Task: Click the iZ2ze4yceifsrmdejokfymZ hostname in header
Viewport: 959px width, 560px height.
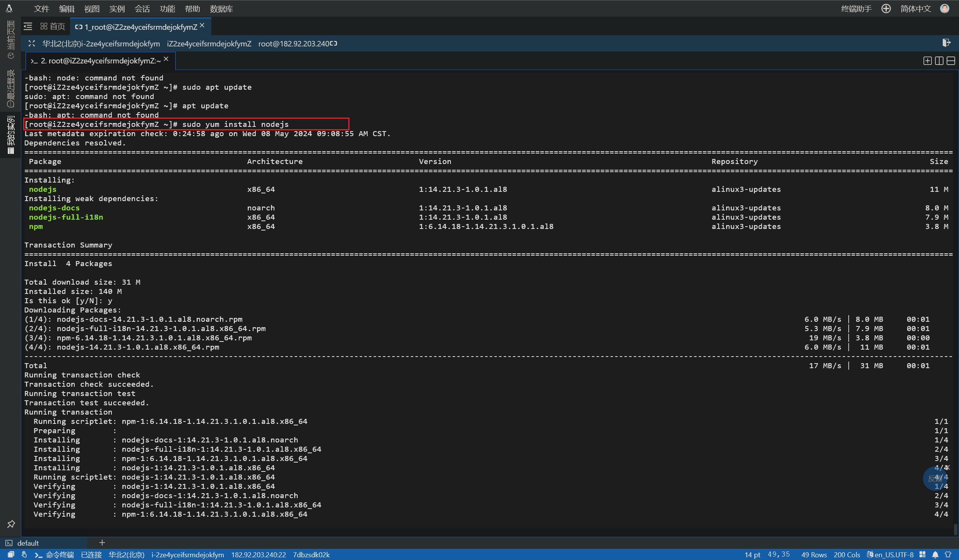Action: 209,43
